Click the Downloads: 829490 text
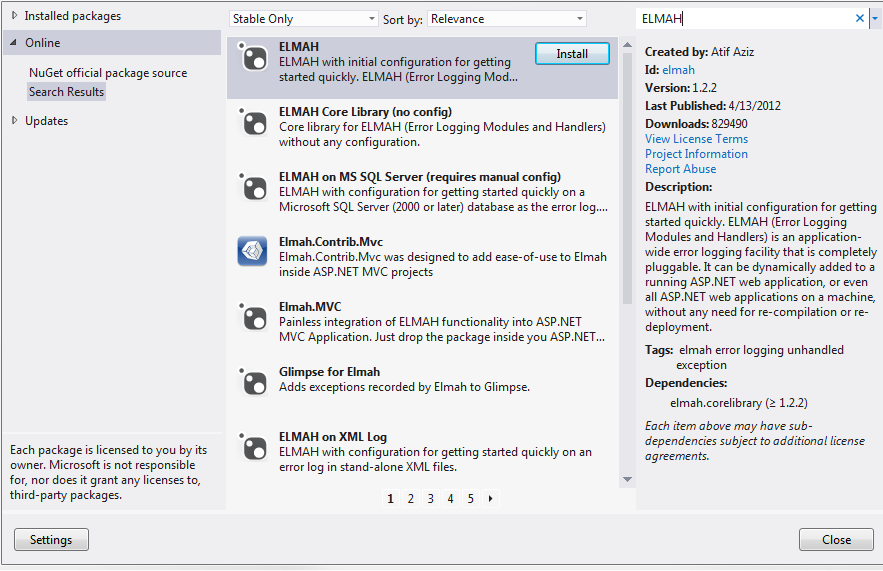The height and width of the screenshot is (571, 883). pyautogui.click(x=696, y=124)
